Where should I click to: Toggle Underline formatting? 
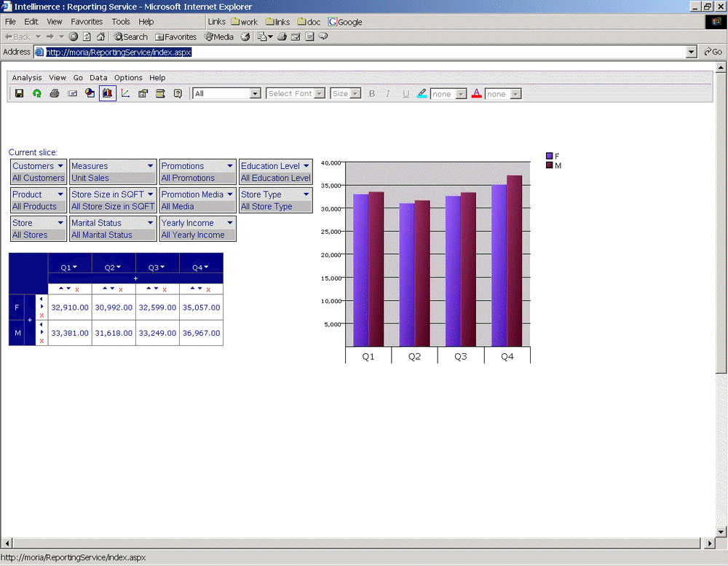406,93
